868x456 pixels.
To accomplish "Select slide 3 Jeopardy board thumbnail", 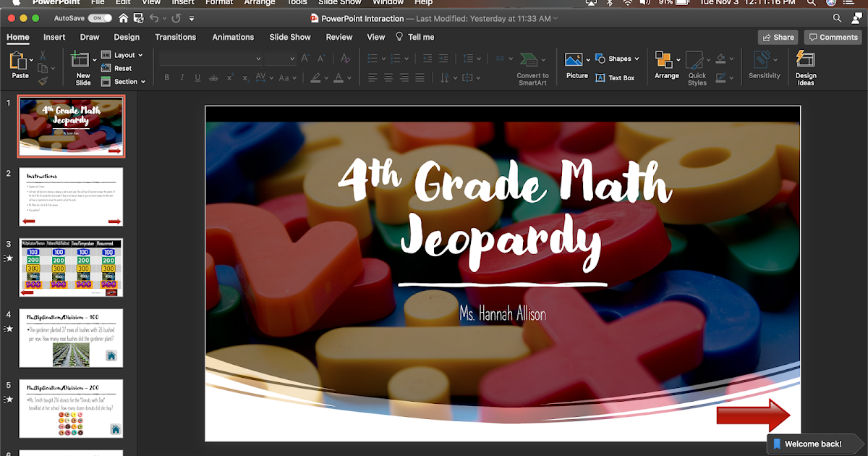I will (71, 267).
